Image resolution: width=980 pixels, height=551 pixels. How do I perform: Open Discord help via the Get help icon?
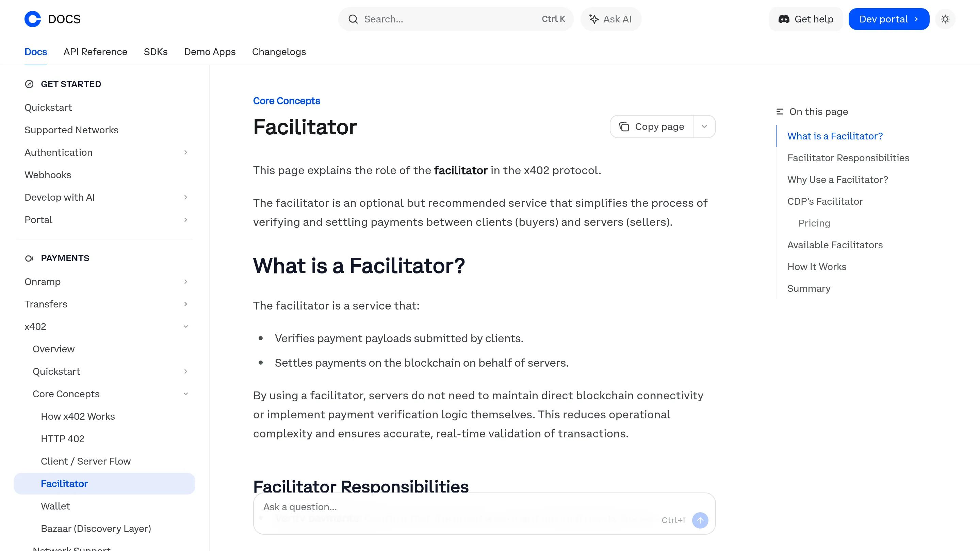[x=784, y=19]
